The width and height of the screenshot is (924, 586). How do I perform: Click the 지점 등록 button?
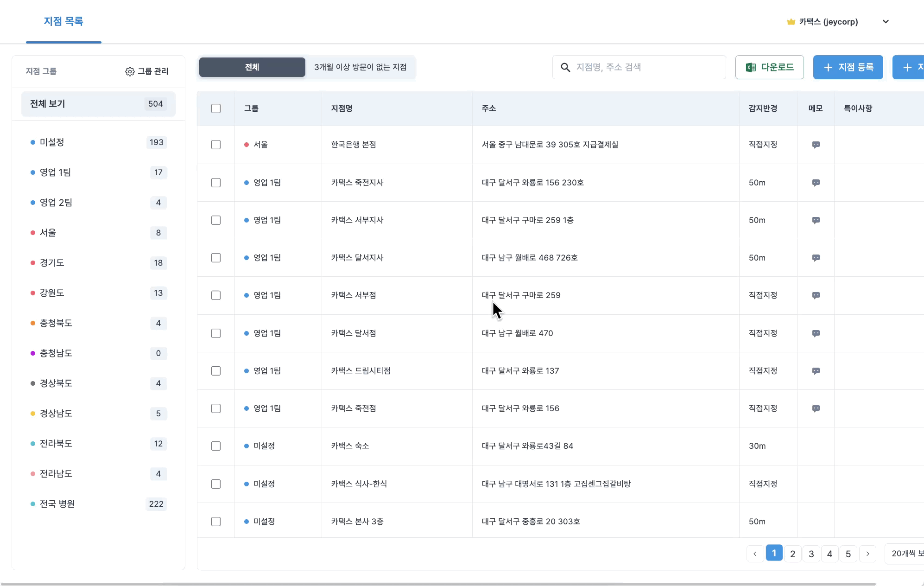click(848, 67)
